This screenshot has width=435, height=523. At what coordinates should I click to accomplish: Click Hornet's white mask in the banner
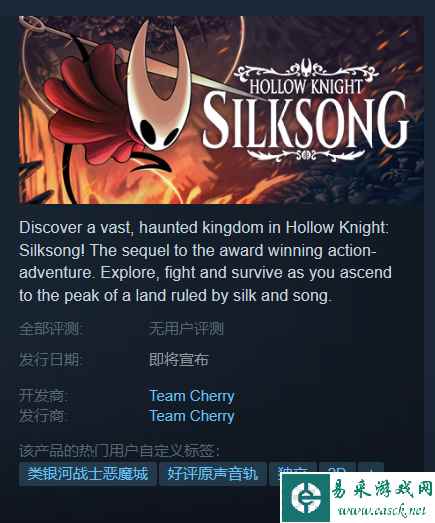click(158, 86)
